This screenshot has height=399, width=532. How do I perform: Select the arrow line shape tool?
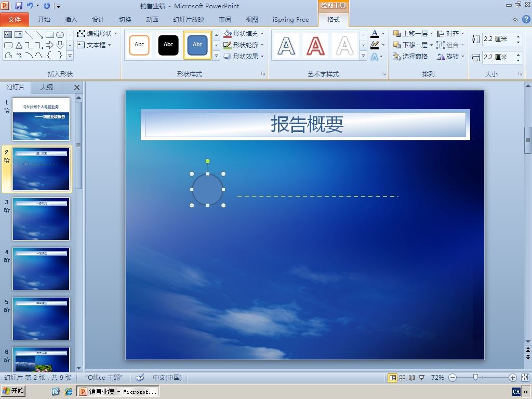[39, 35]
